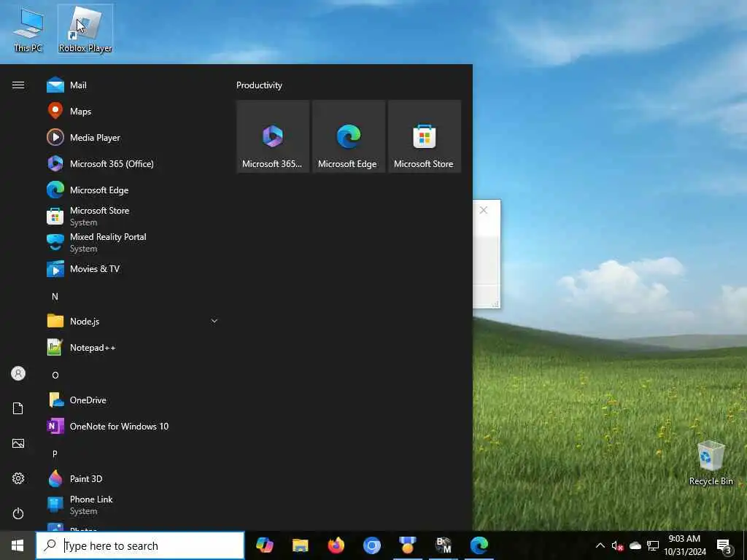This screenshot has height=560, width=747.
Task: Jump to letter N section header
Action: 55,297
